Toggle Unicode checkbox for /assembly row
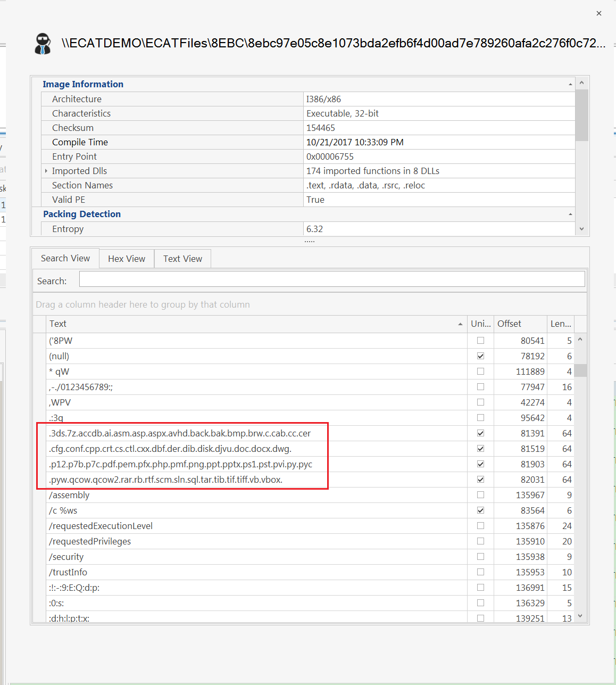This screenshot has height=685, width=616. pyautogui.click(x=481, y=495)
